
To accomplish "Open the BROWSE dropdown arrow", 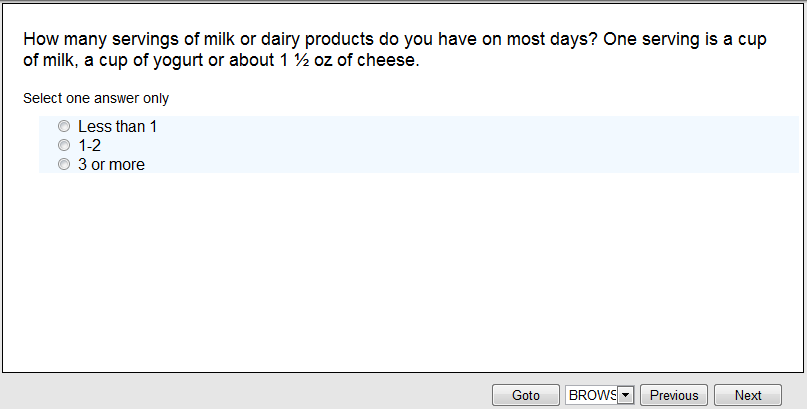I will (626, 395).
